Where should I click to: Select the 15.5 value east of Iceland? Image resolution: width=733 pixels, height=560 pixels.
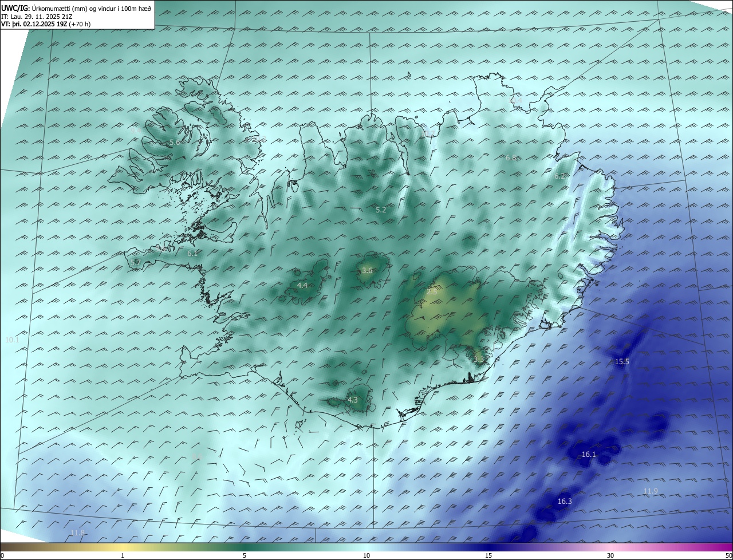click(x=622, y=362)
